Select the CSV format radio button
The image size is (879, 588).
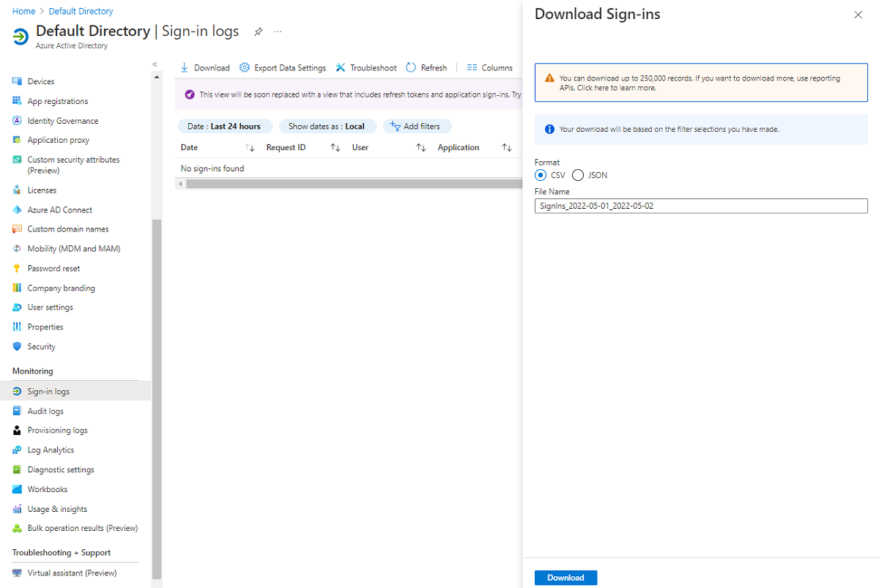[x=541, y=175]
